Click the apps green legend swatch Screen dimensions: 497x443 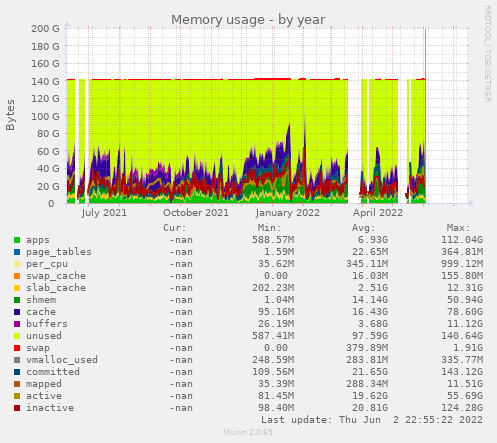(x=17, y=240)
